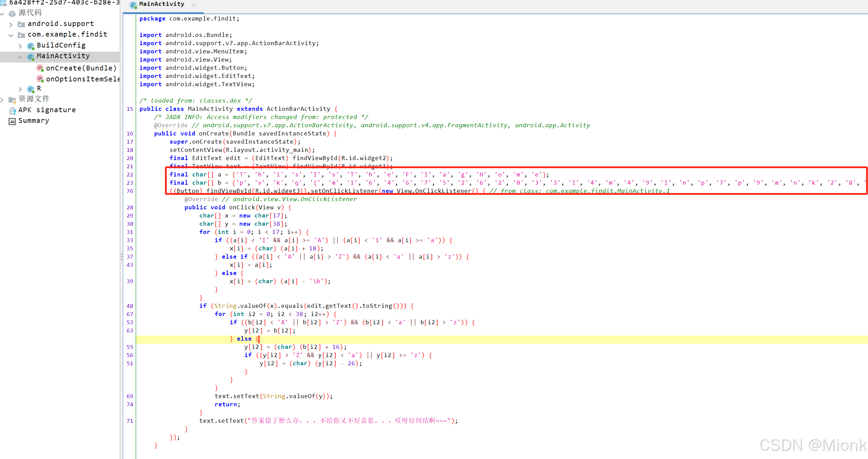Click the BuildConfig class icon
This screenshot has height=459, width=868.
31,46
